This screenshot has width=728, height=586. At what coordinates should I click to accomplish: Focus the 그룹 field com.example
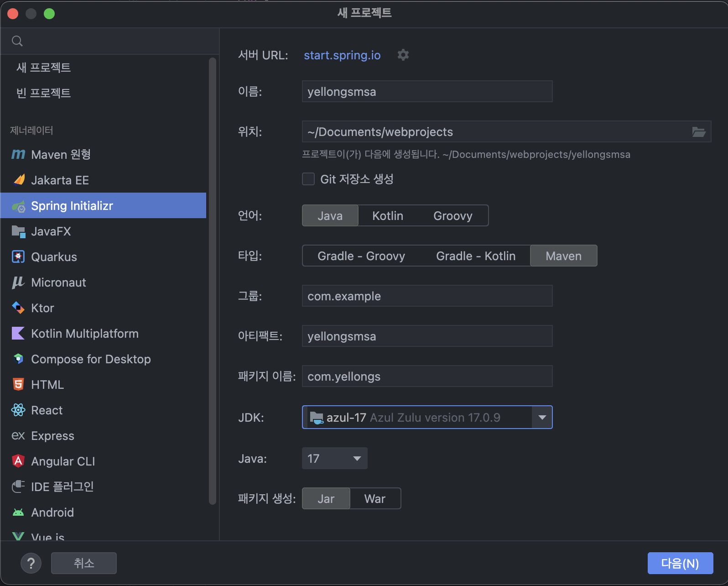point(427,296)
